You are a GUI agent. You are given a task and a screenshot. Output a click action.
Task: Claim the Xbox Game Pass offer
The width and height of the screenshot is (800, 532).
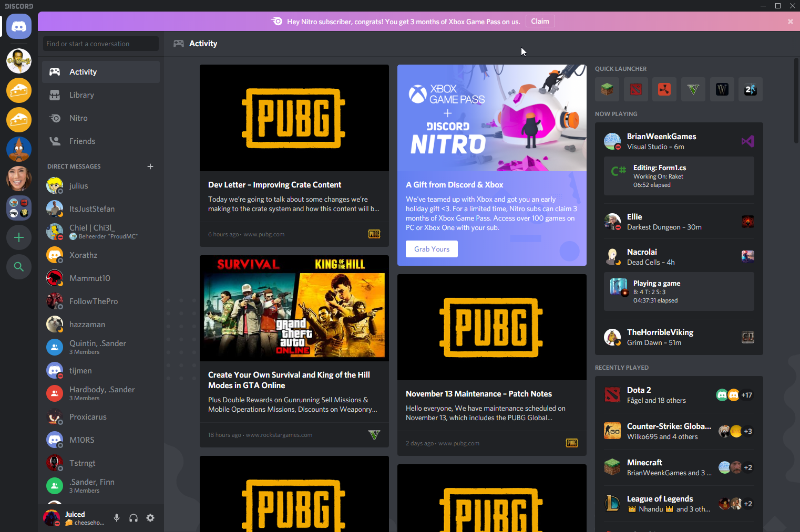tap(540, 22)
